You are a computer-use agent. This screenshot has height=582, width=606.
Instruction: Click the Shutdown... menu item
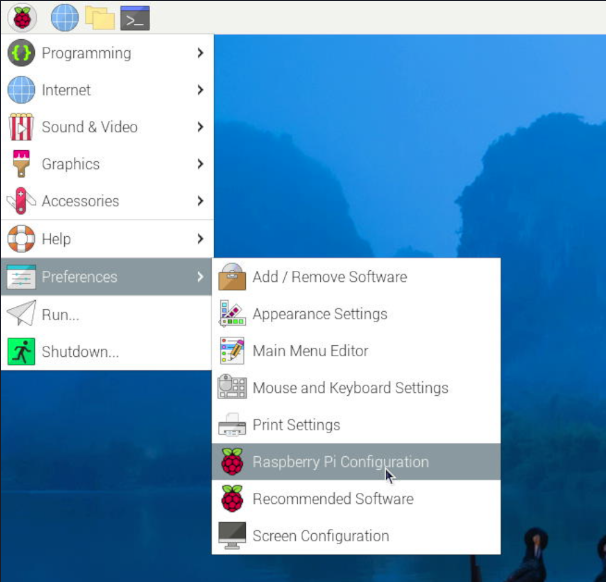(x=80, y=352)
